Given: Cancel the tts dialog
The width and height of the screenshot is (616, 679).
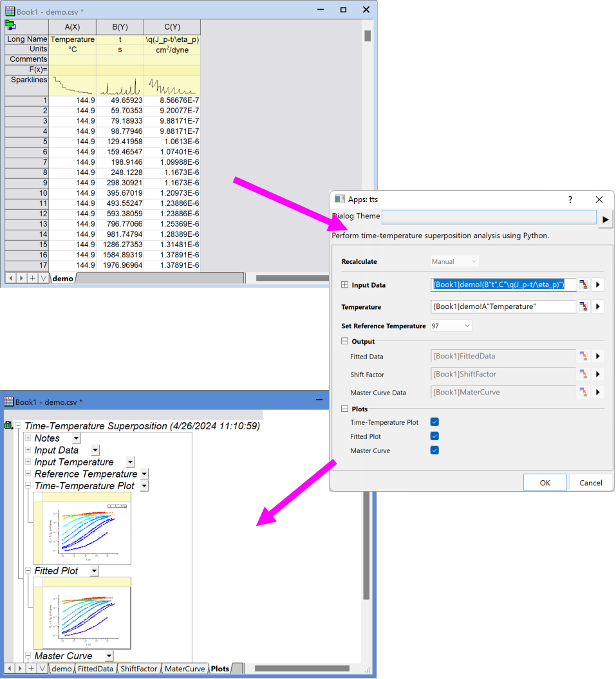Looking at the screenshot, I should (590, 482).
